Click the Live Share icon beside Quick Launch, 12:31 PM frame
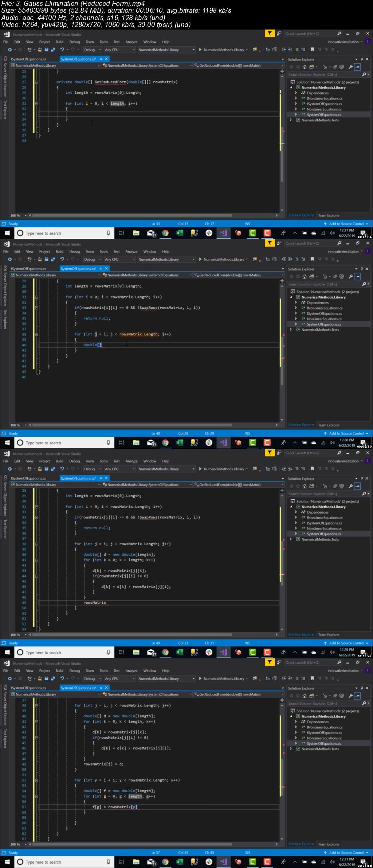The height and width of the screenshot is (868, 373). click(x=279, y=662)
